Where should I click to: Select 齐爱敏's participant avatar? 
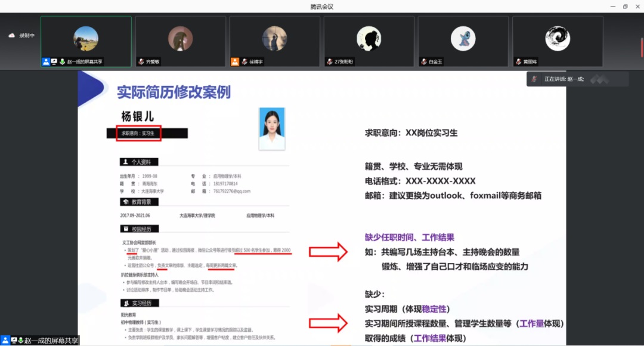180,39
